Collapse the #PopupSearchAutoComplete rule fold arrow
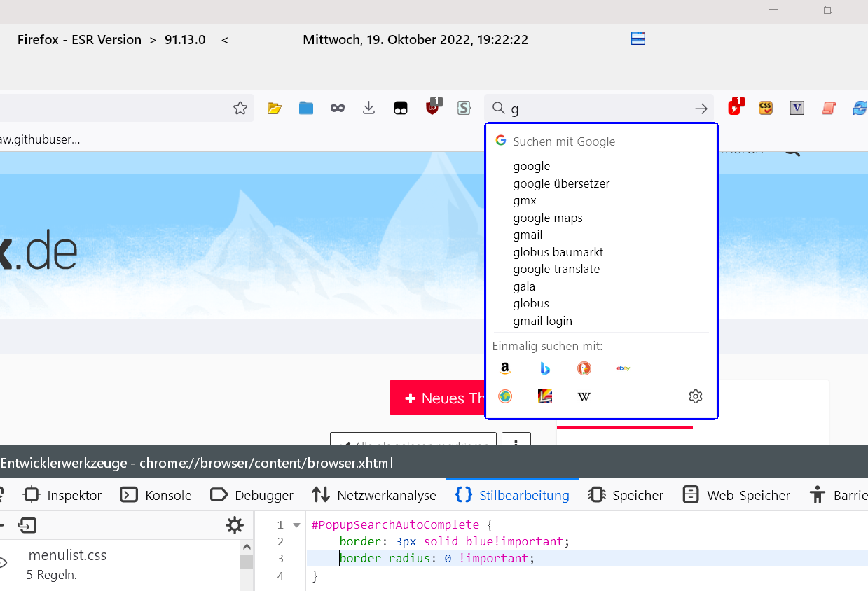The height and width of the screenshot is (591, 868). coord(296,524)
